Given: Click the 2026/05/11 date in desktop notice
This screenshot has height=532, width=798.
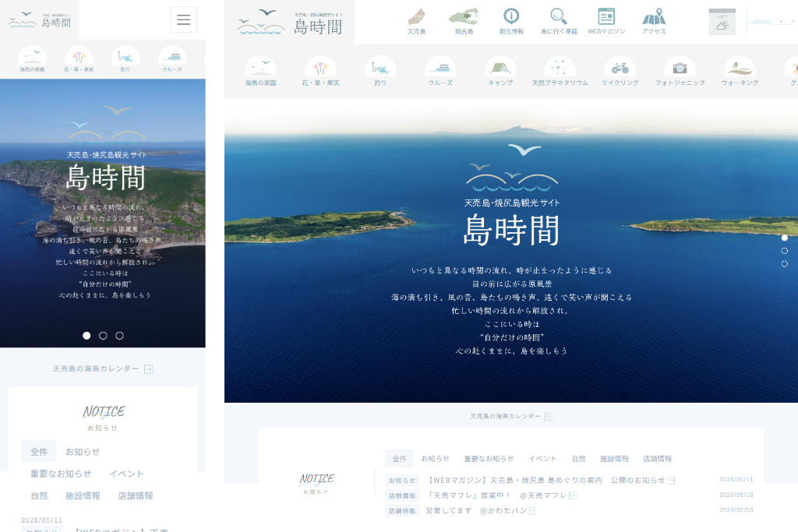Looking at the screenshot, I should [x=736, y=480].
